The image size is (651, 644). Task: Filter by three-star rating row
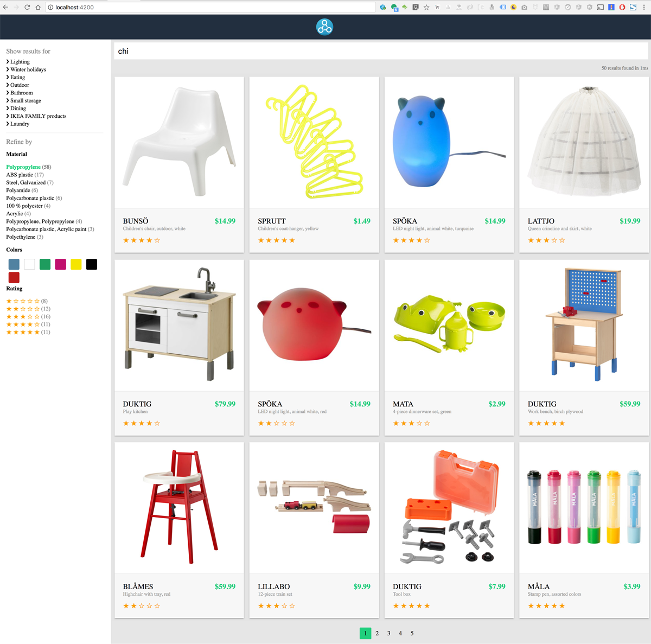click(28, 316)
